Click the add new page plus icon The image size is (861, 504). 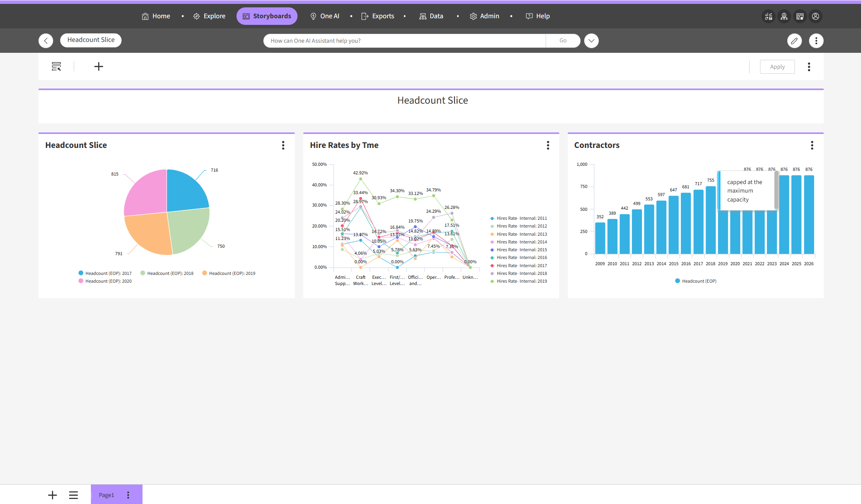click(x=52, y=495)
